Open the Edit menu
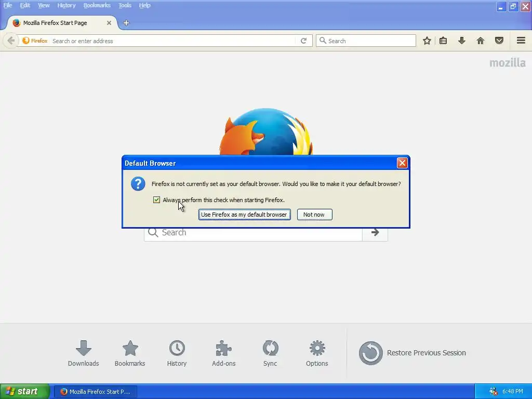Screen dimensions: 532x399 (x=25, y=5)
